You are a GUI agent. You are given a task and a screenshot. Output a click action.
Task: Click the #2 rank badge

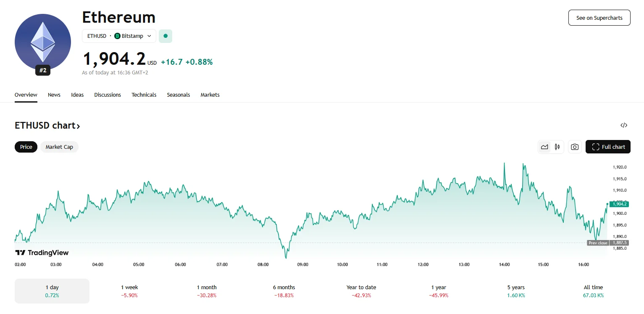pos(43,71)
